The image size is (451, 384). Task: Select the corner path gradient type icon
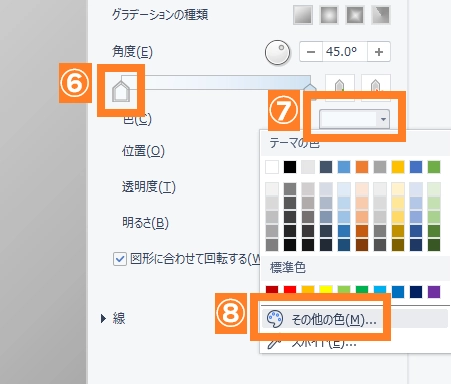click(x=381, y=15)
